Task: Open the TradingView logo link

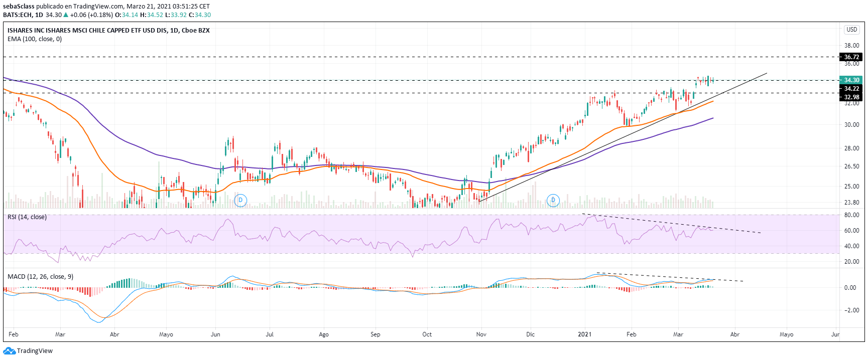Action: [x=28, y=351]
